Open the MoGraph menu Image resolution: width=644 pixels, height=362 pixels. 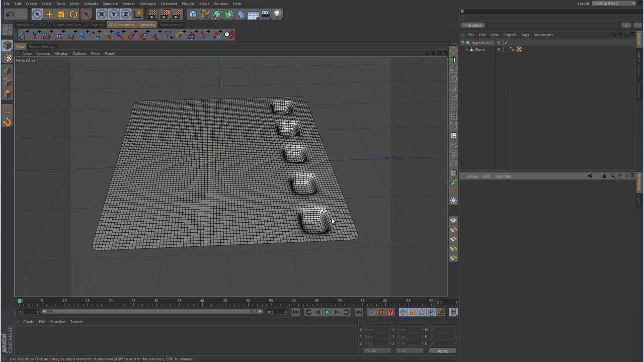click(147, 4)
